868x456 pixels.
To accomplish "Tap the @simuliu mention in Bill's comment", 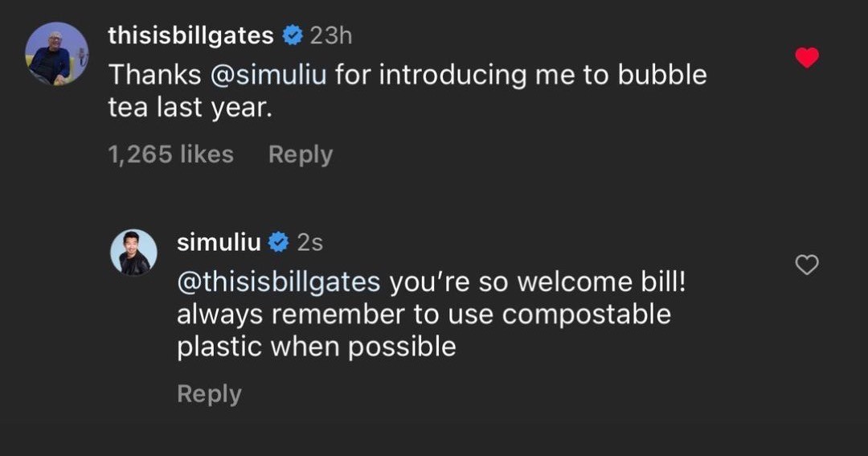I will (268, 75).
